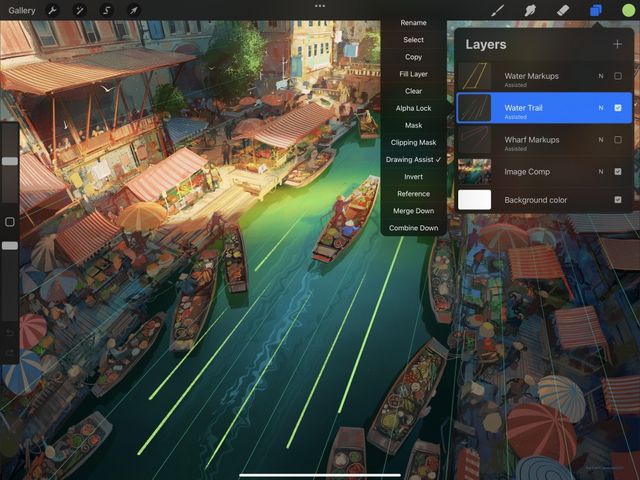Show the Wharf Markups layer
The image size is (640, 480).
click(618, 140)
